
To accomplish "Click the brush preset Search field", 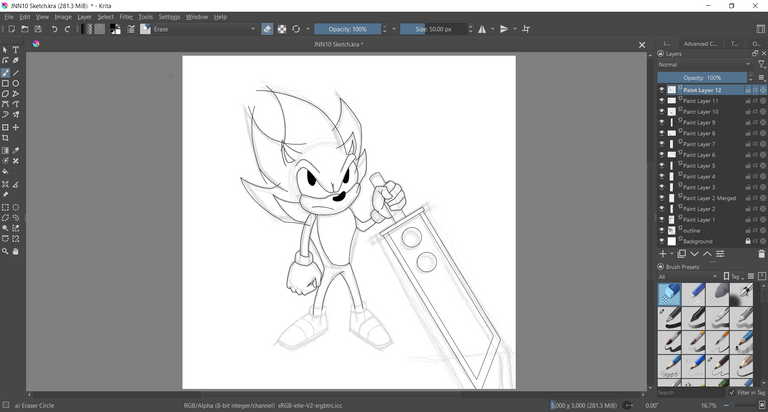I will (x=691, y=392).
